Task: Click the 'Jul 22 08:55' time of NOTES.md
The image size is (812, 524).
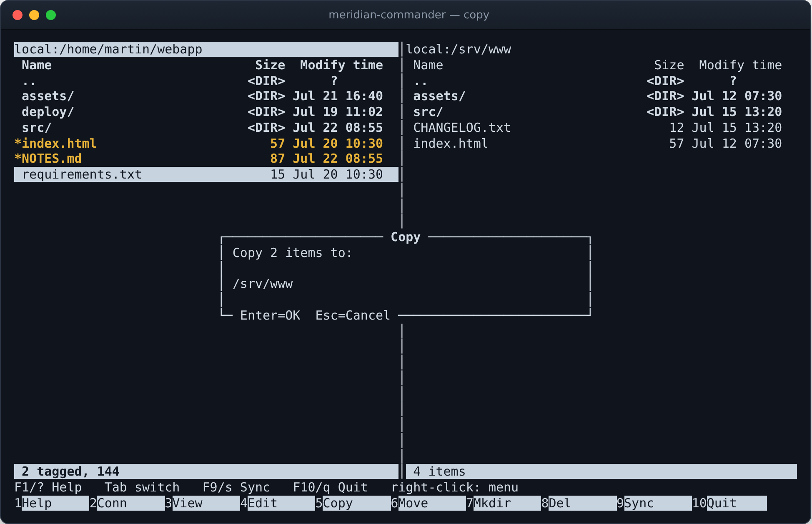Action: (338, 159)
